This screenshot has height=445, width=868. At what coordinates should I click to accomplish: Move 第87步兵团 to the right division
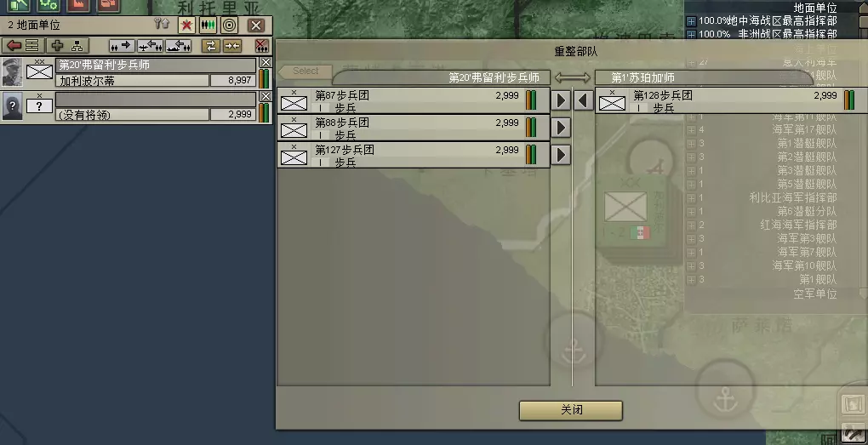tap(561, 100)
